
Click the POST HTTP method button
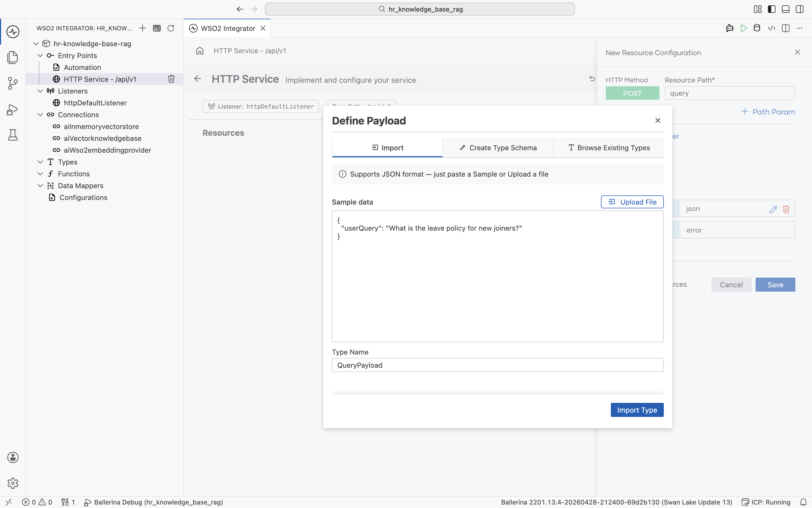632,93
